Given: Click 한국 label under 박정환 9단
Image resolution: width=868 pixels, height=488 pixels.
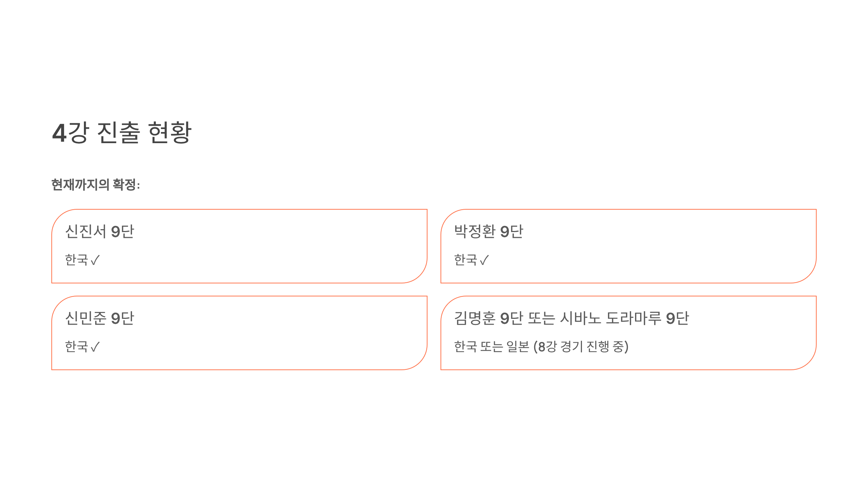Looking at the screenshot, I should [465, 260].
